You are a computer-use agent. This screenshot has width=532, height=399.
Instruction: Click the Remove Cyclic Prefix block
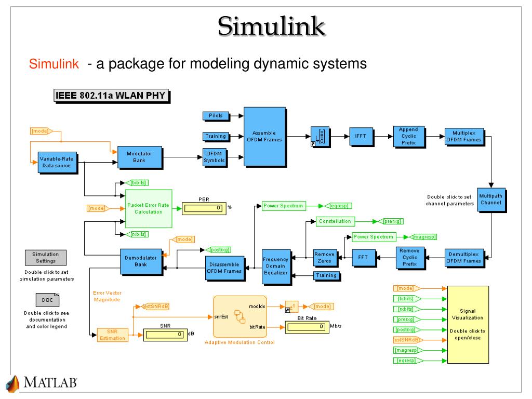click(410, 258)
